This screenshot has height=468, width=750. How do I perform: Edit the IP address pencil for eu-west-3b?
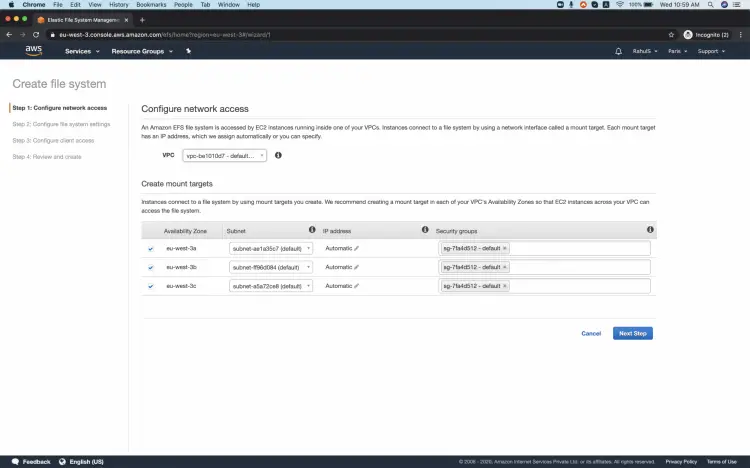tap(356, 267)
